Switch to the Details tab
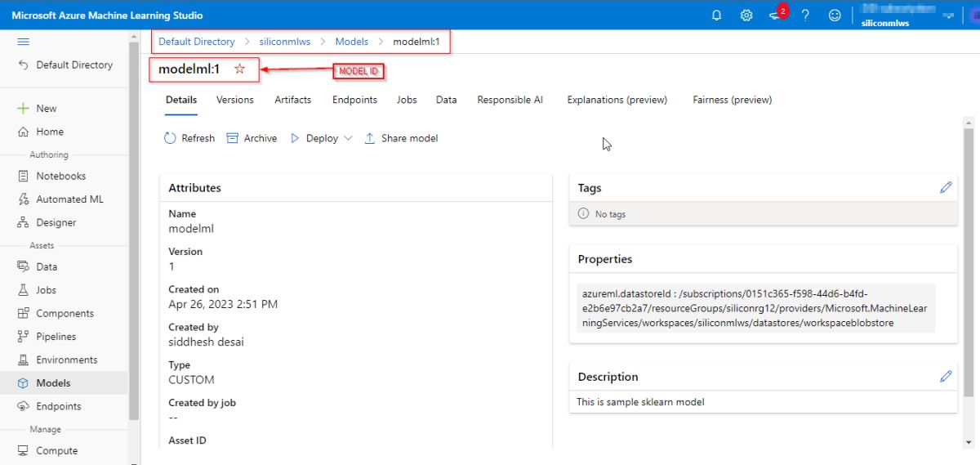Screen dimensions: 980x465 pos(181,100)
